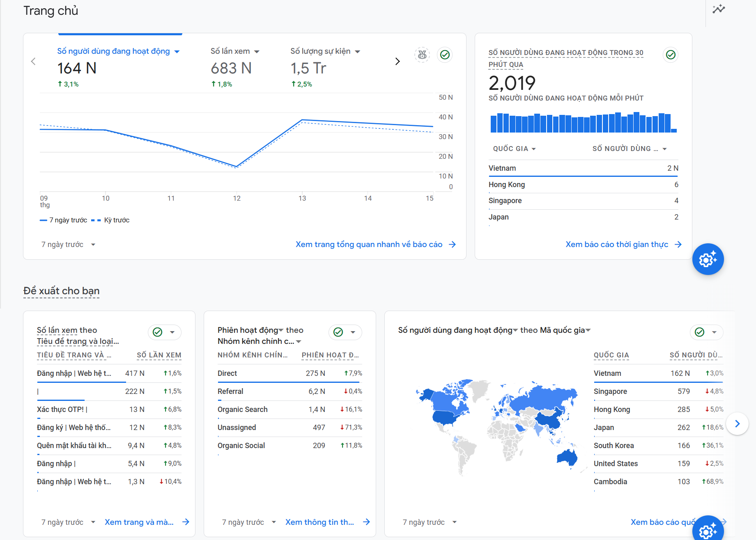Select the Số lượng sự kiện metric tab
The width and height of the screenshot is (756, 540).
click(325, 51)
